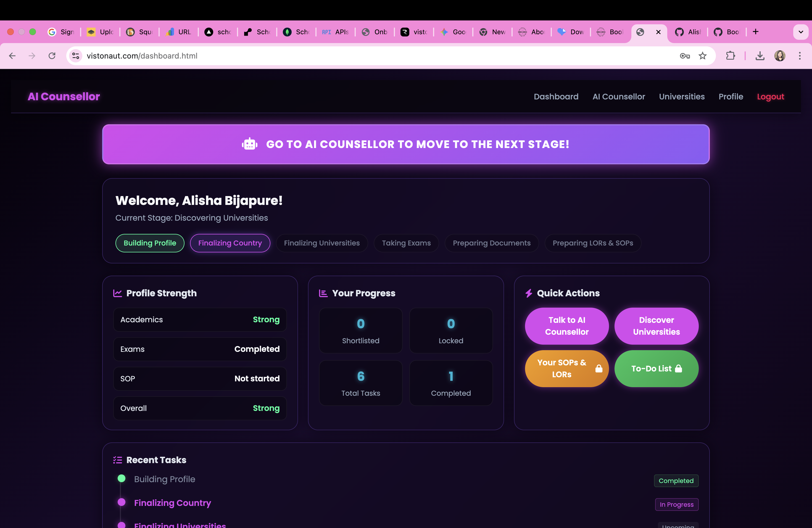This screenshot has width=812, height=528.
Task: Open saved passwords key icon
Action: pyautogui.click(x=685, y=56)
